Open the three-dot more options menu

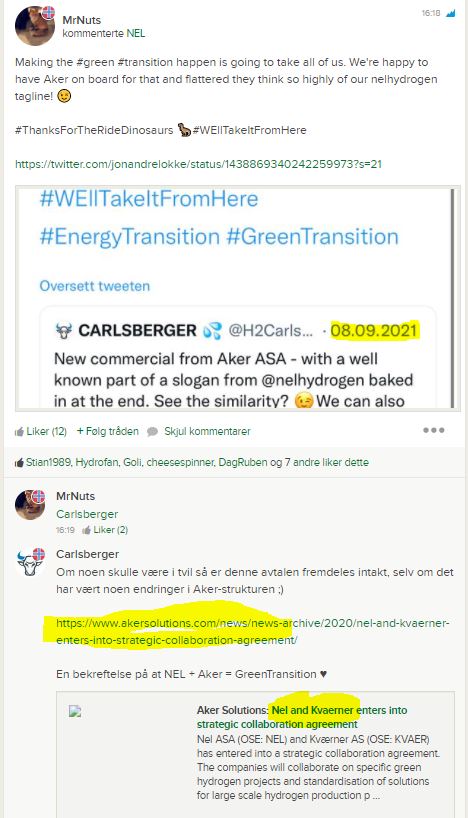pyautogui.click(x=434, y=430)
